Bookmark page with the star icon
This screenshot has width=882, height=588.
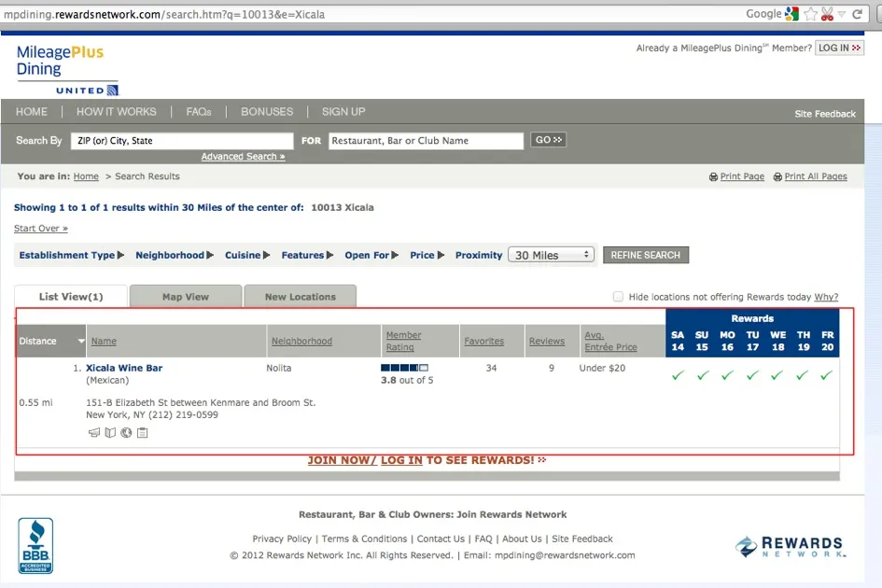coord(810,14)
